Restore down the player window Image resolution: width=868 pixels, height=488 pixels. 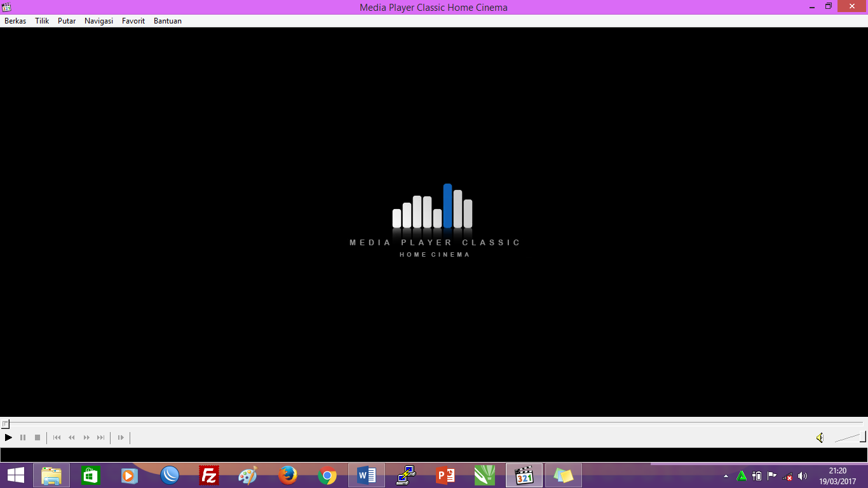(829, 6)
